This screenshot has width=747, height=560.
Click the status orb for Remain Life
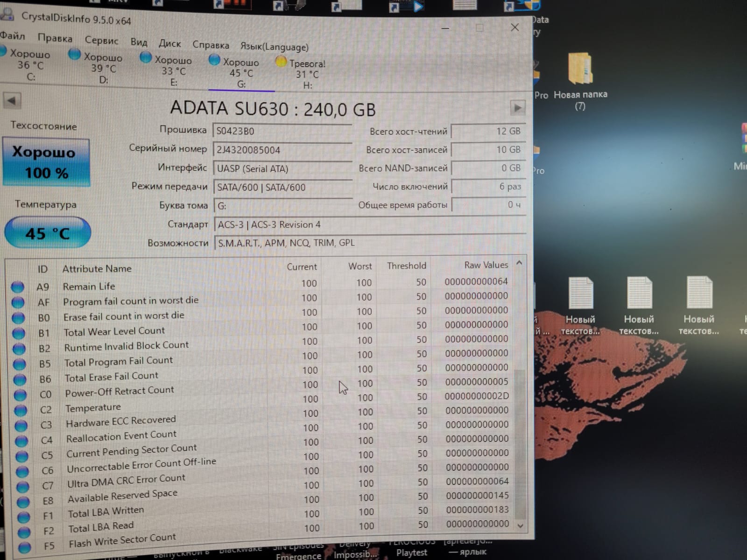[x=17, y=287]
